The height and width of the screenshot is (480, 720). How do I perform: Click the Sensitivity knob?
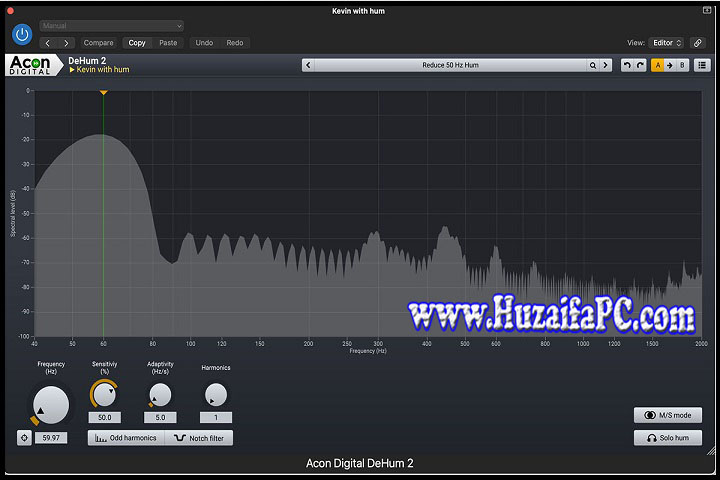pyautogui.click(x=105, y=395)
